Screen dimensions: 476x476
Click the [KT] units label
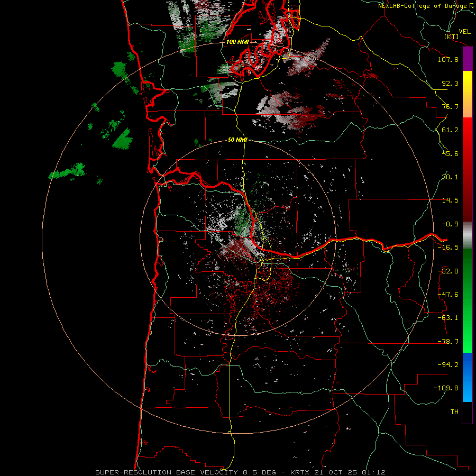452,37
